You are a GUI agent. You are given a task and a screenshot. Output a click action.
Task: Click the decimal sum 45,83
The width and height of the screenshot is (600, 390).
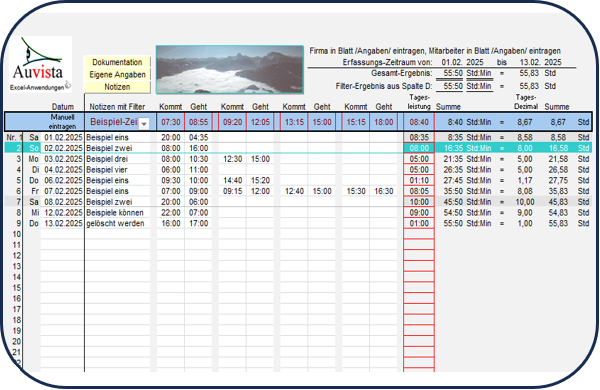(558, 202)
